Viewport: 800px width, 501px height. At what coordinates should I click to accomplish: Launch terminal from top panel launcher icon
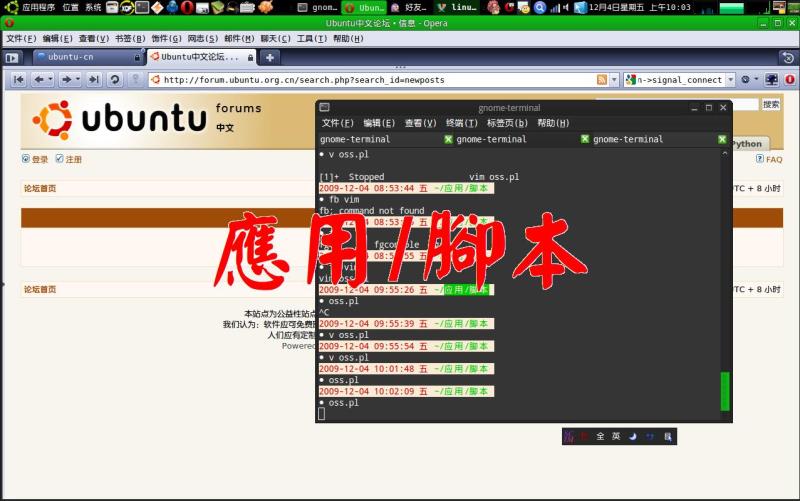(x=142, y=7)
